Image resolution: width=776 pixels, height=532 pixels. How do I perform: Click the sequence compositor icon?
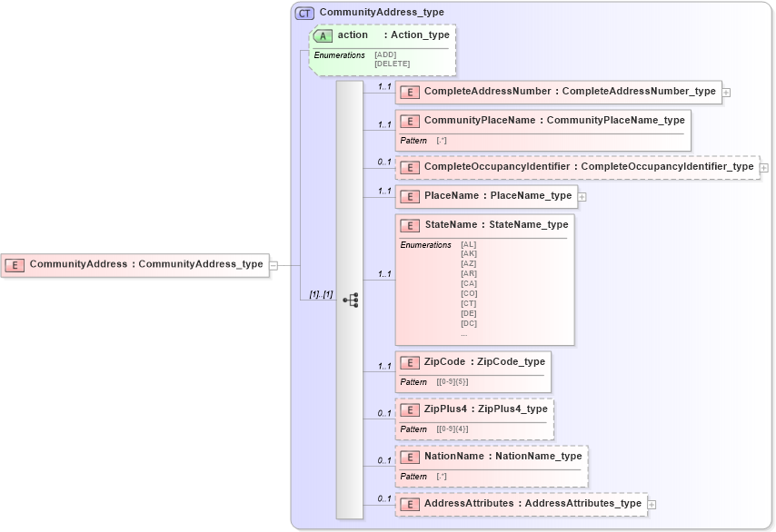(x=352, y=300)
